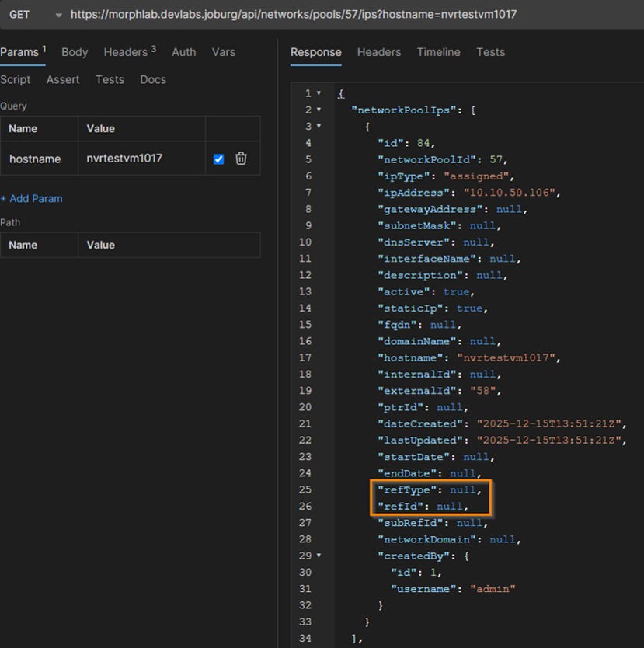Open the GET method dropdown
Viewport: 644px width, 648px height.
[35, 15]
